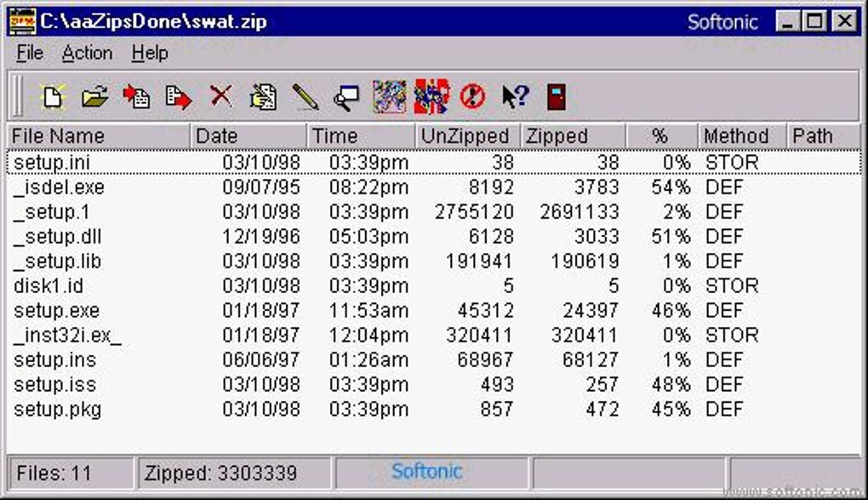
Task: Open the Softonic link in status bar
Action: tap(425, 471)
